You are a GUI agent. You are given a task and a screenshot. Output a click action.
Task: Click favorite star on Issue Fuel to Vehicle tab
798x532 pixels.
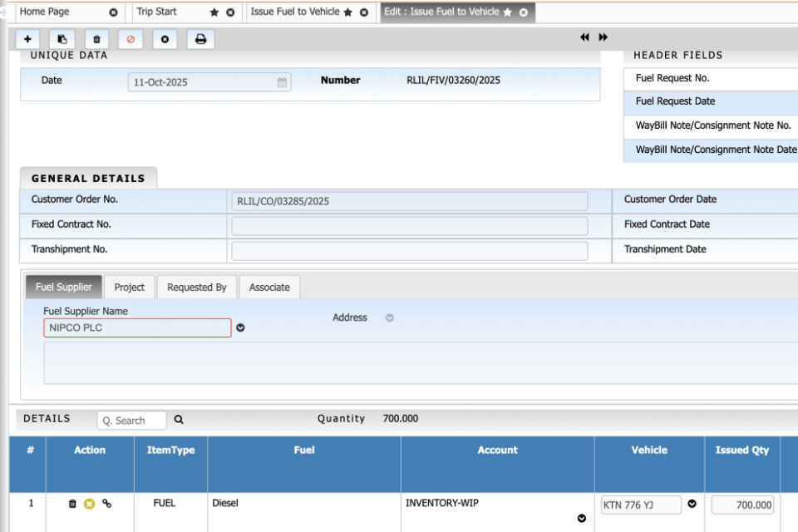click(x=348, y=12)
